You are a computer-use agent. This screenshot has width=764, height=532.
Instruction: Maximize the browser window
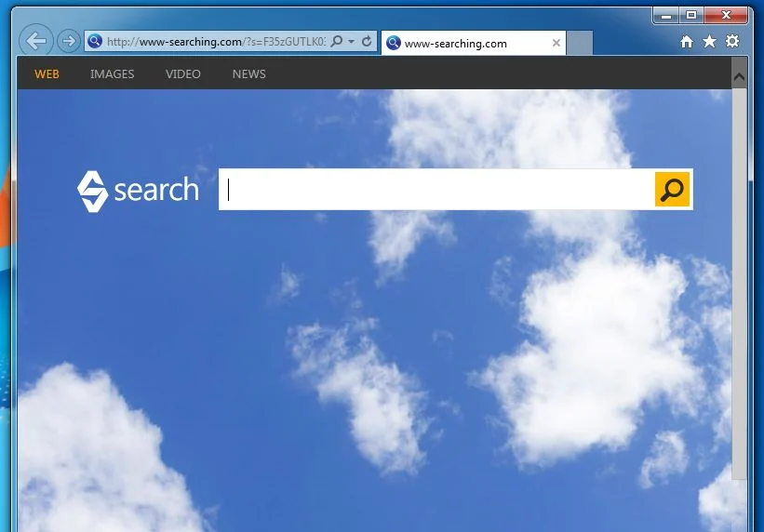tap(691, 16)
